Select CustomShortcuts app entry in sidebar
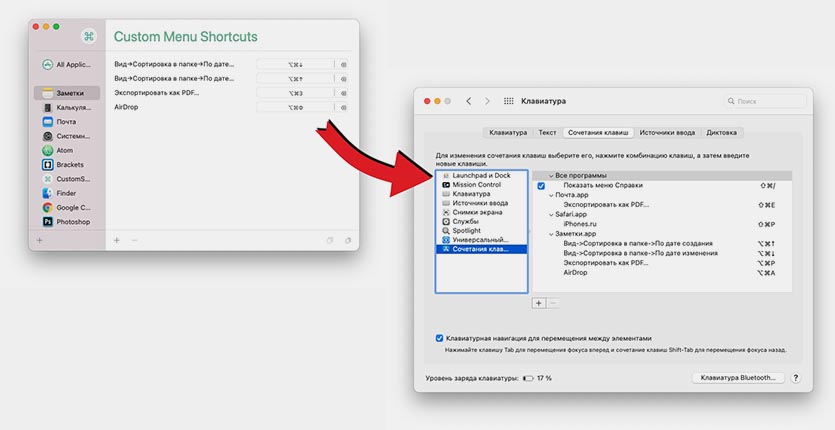The width and height of the screenshot is (835, 430). click(x=67, y=179)
